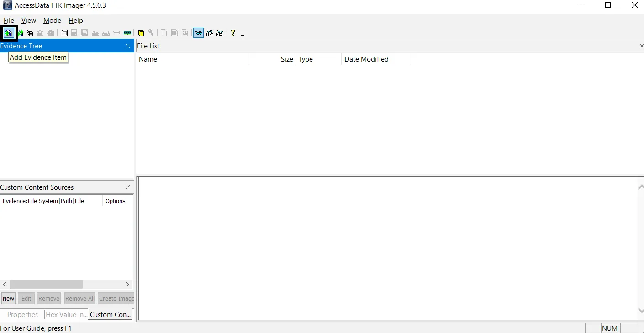Click the Export File Hash List icon

click(174, 33)
